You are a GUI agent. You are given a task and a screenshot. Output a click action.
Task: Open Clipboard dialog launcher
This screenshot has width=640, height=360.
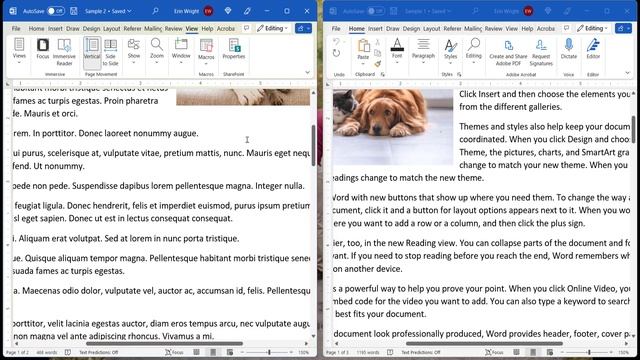tap(383, 74)
